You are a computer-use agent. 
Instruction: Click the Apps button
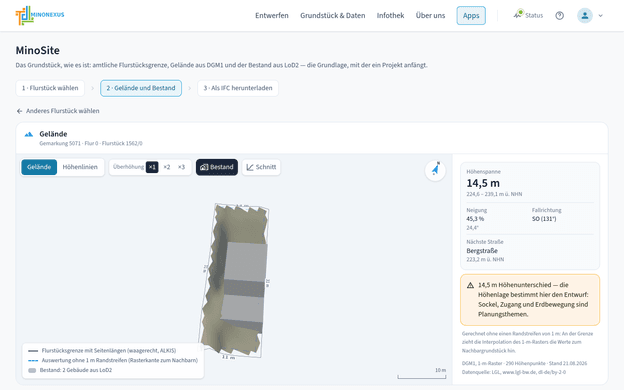tap(471, 16)
